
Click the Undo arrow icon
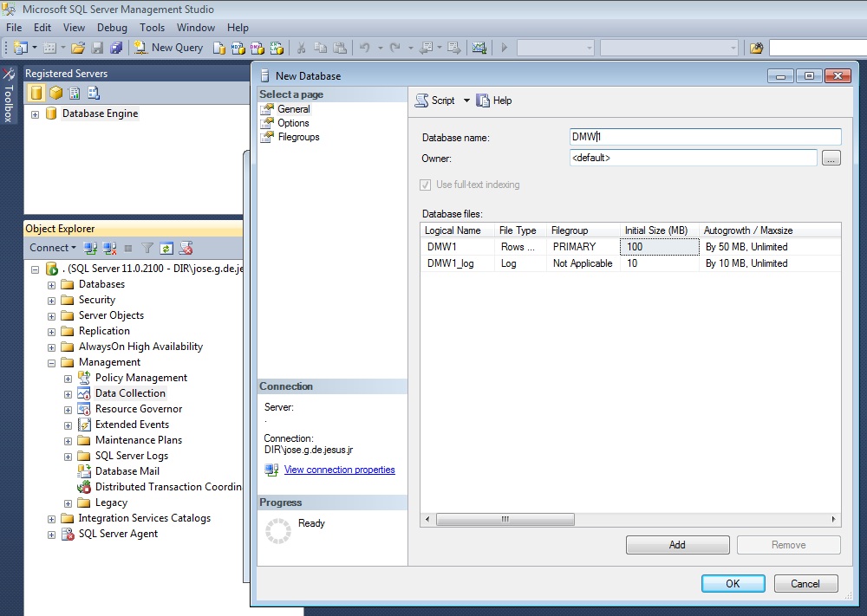pyautogui.click(x=364, y=48)
